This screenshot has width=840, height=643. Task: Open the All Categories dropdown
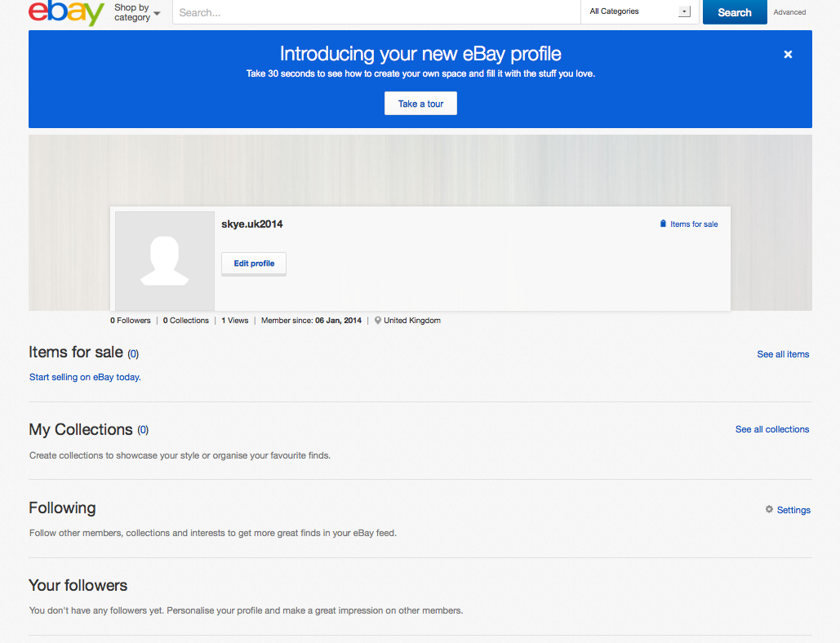[x=640, y=11]
